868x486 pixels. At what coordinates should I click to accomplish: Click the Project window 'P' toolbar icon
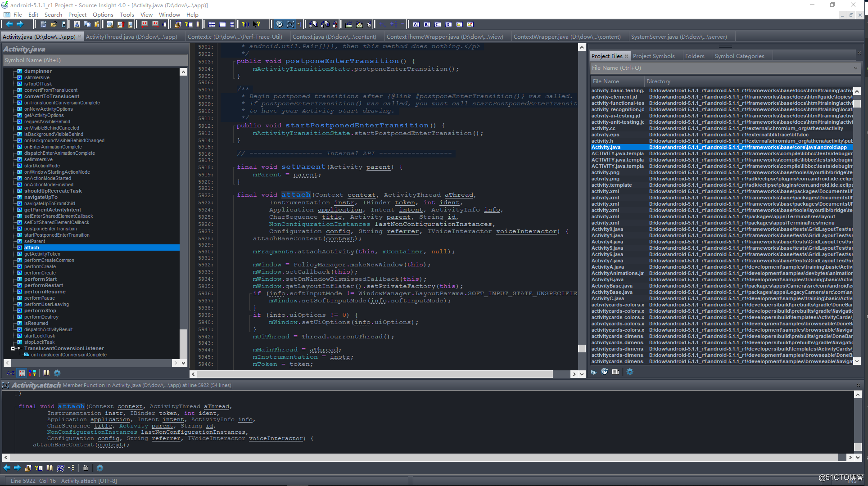(x=279, y=24)
